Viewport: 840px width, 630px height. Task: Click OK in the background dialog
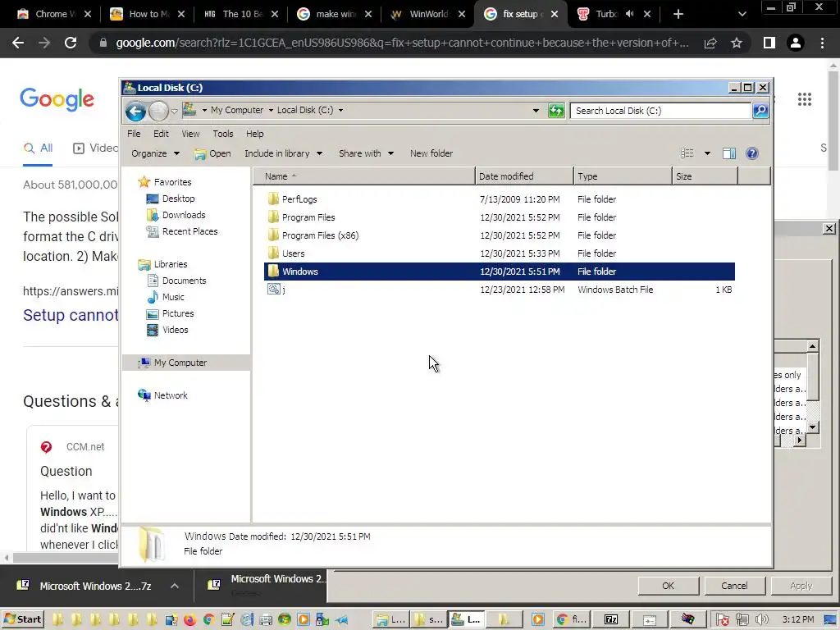[x=668, y=586]
